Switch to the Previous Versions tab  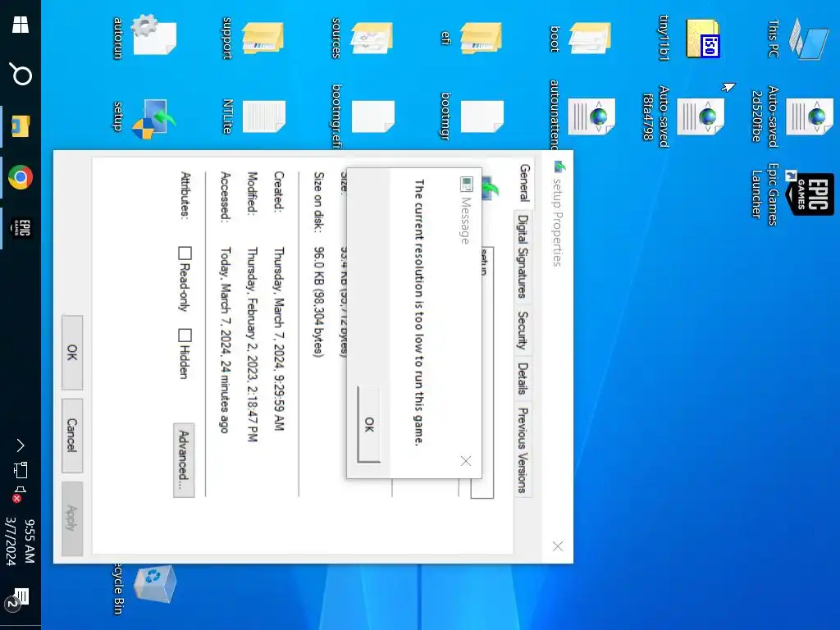[x=523, y=450]
